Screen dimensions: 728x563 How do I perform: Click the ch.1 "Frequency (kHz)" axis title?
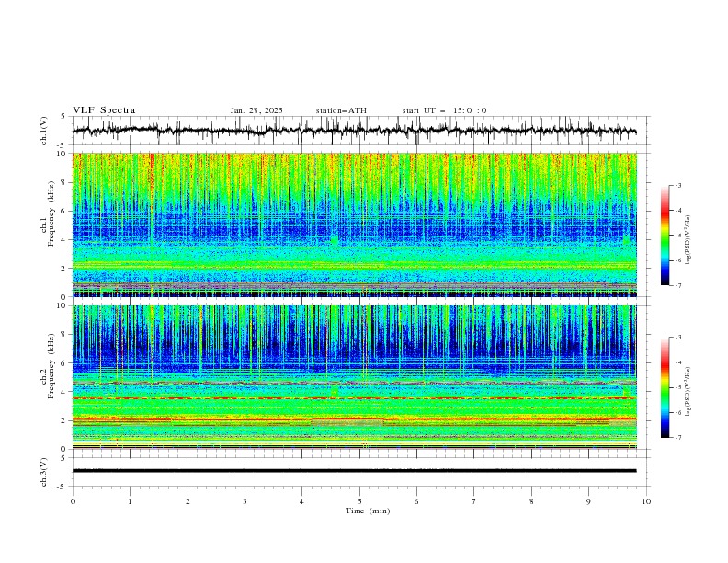[51, 213]
